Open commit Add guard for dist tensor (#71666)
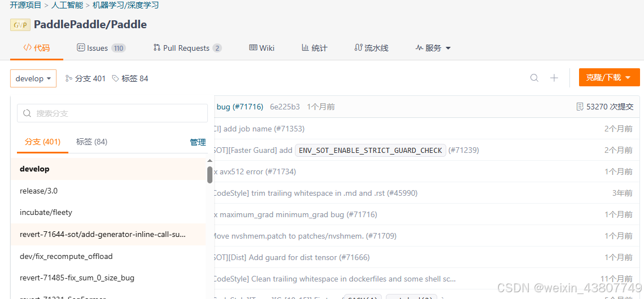Image resolution: width=644 pixels, height=299 pixels. coord(292,258)
